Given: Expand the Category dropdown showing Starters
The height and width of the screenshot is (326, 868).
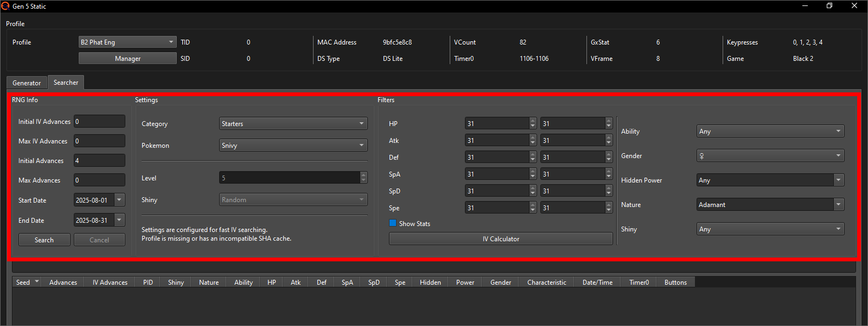Looking at the screenshot, I should 293,123.
